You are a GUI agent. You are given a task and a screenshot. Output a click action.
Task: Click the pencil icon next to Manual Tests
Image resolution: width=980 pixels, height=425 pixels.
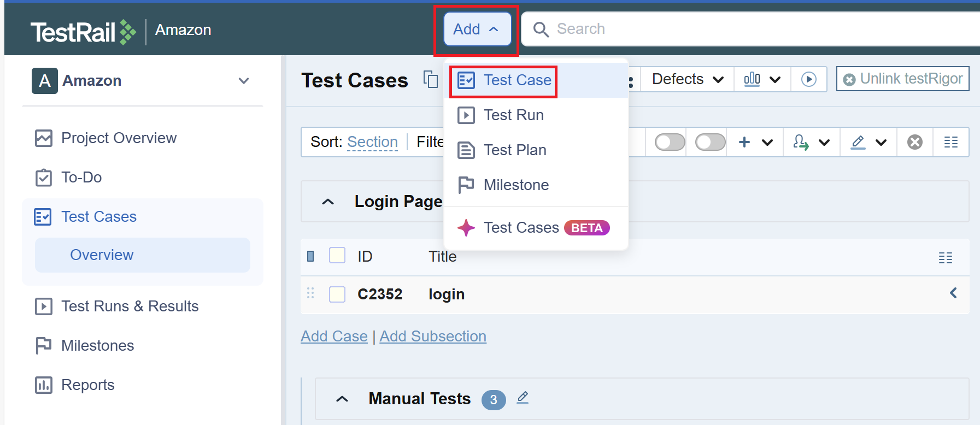(x=523, y=398)
